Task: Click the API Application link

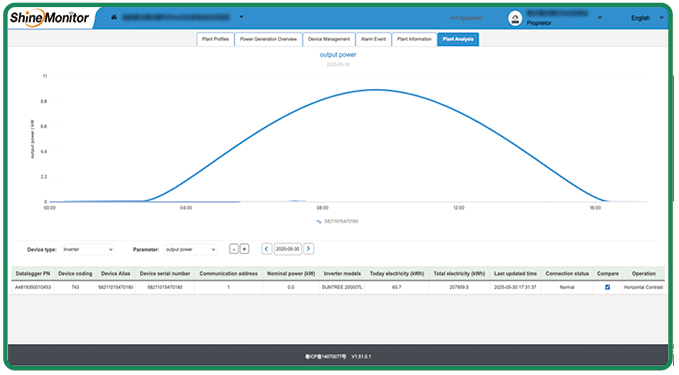Action: pyautogui.click(x=466, y=18)
